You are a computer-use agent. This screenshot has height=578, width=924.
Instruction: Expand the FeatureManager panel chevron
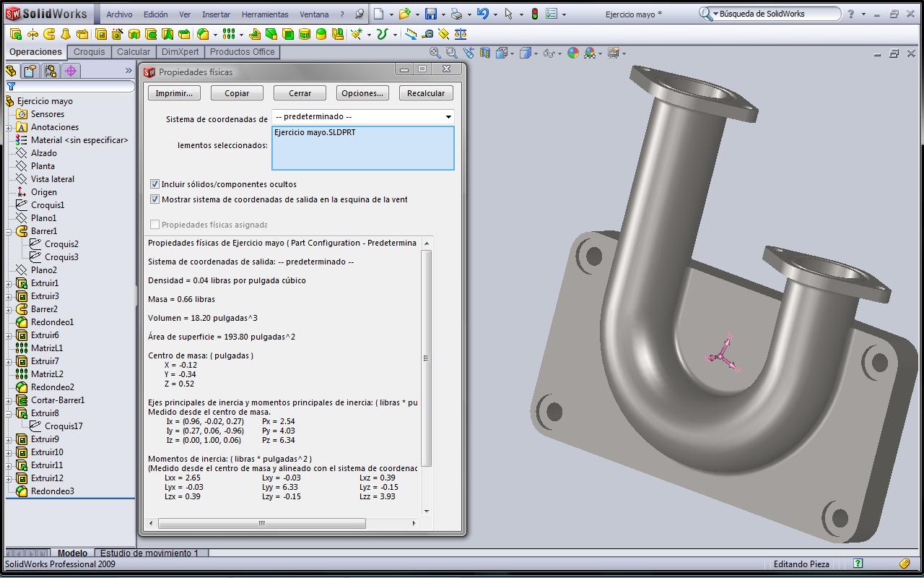coord(128,71)
